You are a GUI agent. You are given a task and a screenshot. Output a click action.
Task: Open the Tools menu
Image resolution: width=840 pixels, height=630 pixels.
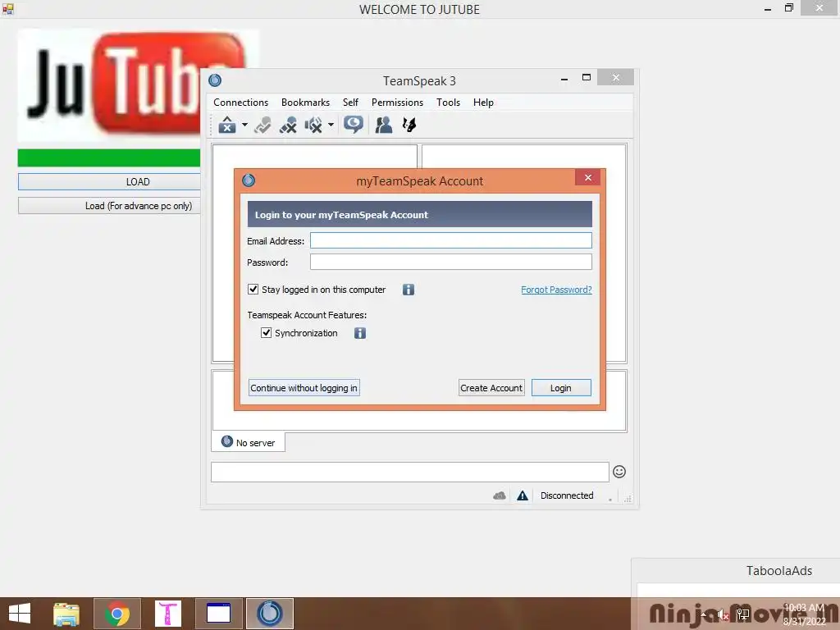448,103
